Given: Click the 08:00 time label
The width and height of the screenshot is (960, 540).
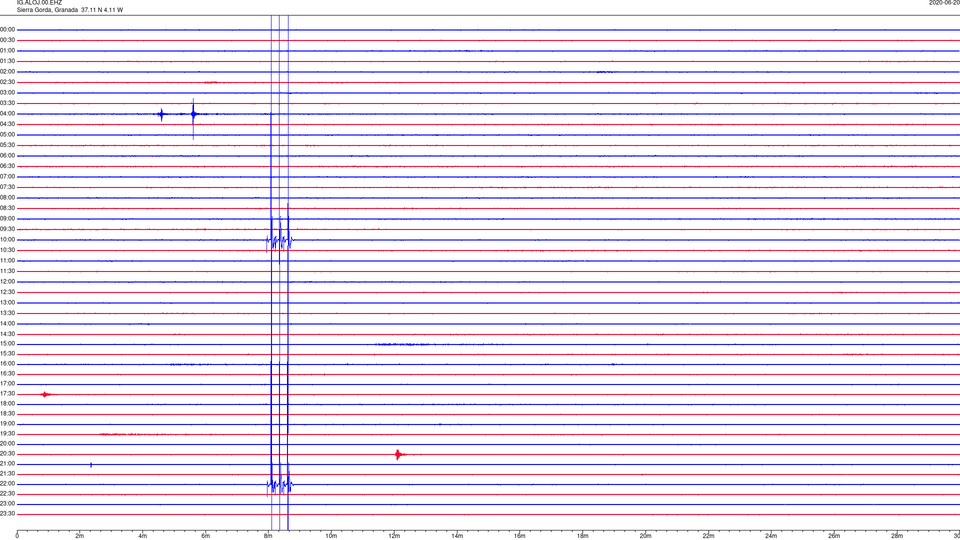Looking at the screenshot, I should [8, 198].
